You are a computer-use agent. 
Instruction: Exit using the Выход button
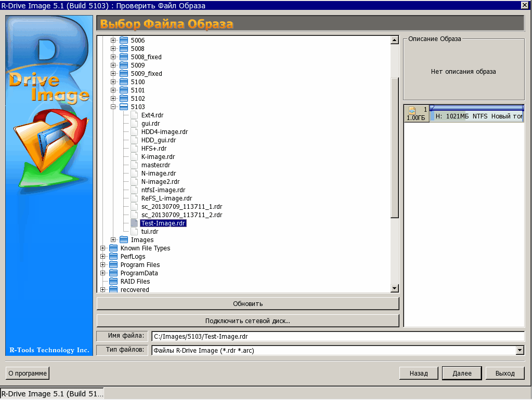[x=505, y=373]
